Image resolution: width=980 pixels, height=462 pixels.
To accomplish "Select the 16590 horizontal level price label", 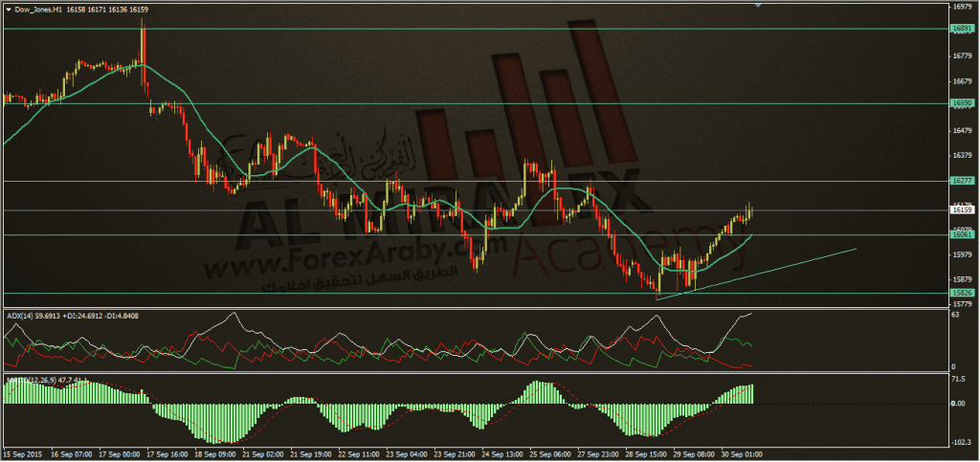I will [x=961, y=103].
